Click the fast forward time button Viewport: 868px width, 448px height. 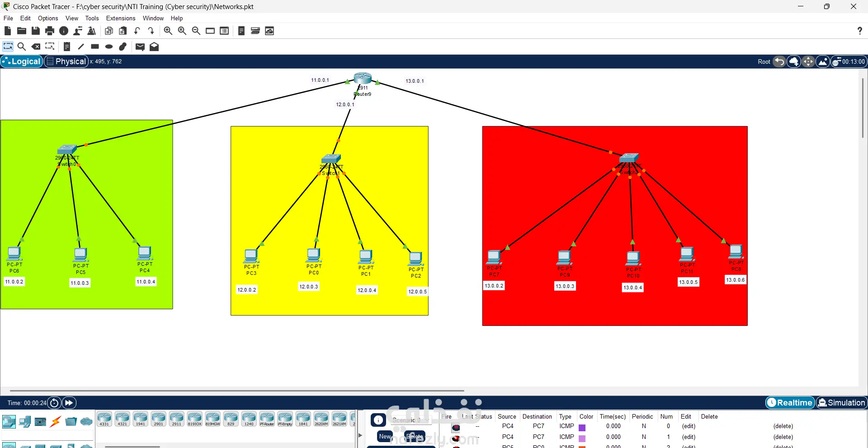[x=69, y=403]
